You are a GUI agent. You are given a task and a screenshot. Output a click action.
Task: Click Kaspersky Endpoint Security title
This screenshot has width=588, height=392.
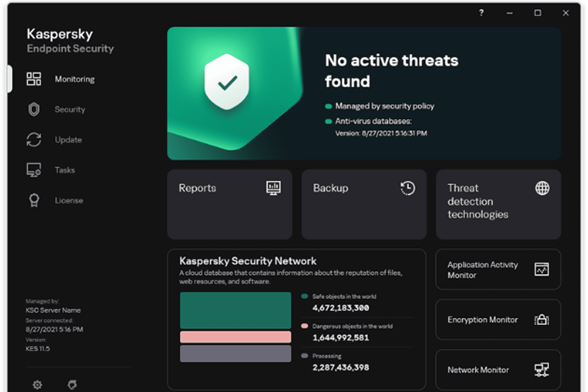point(70,41)
